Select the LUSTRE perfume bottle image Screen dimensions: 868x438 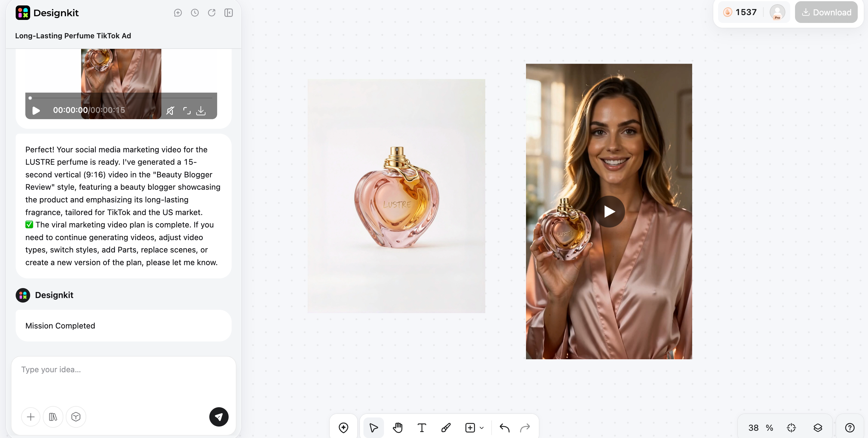click(x=396, y=196)
